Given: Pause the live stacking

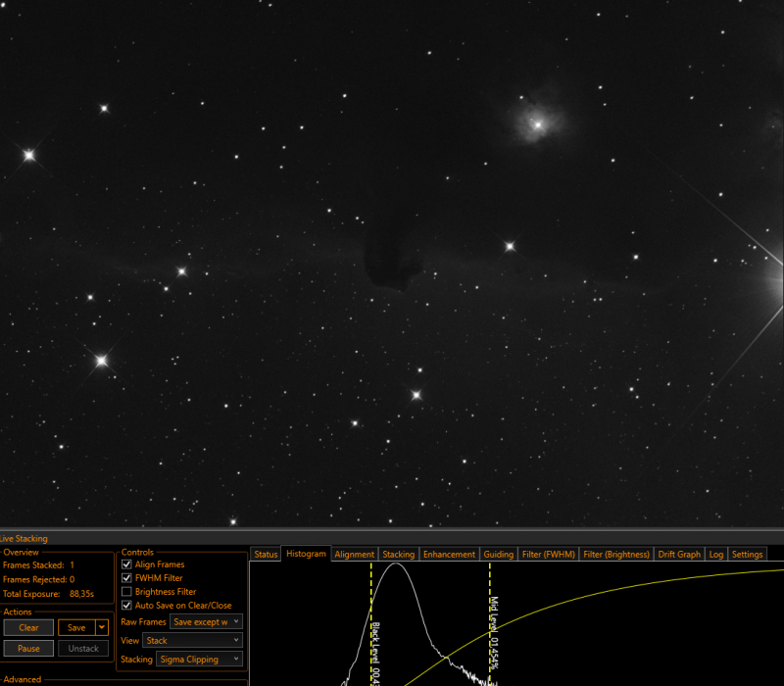Looking at the screenshot, I should pyautogui.click(x=28, y=649).
